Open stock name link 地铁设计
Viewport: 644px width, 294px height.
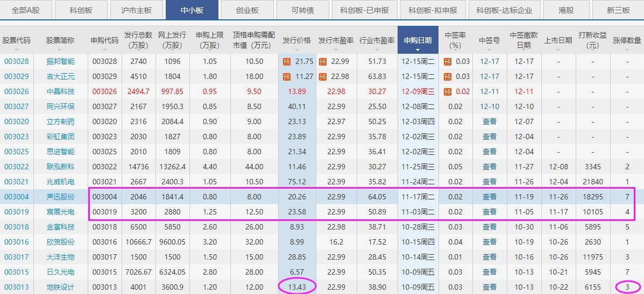coord(60,287)
